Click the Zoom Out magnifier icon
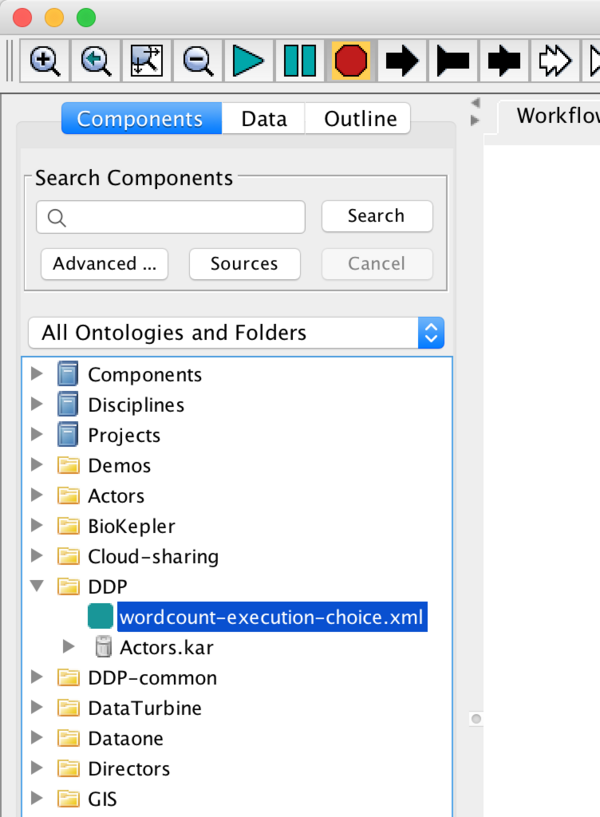Viewport: 600px width, 817px height. pos(198,61)
